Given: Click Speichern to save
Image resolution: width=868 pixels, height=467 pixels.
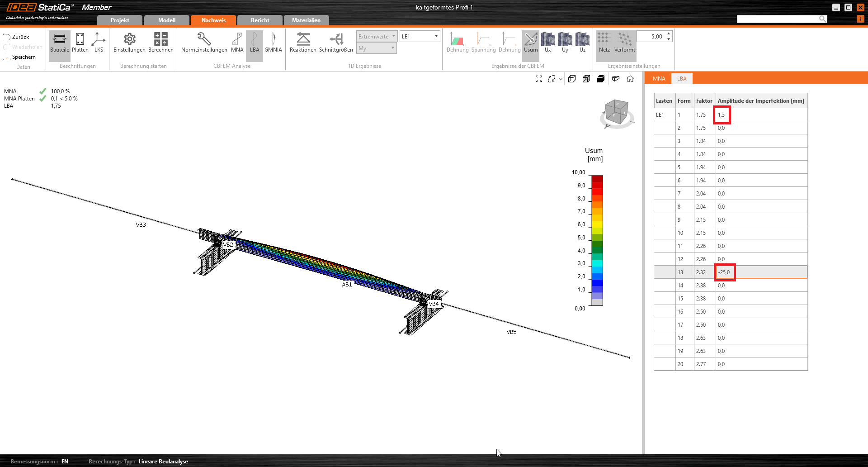Looking at the screenshot, I should pyautogui.click(x=19, y=57).
